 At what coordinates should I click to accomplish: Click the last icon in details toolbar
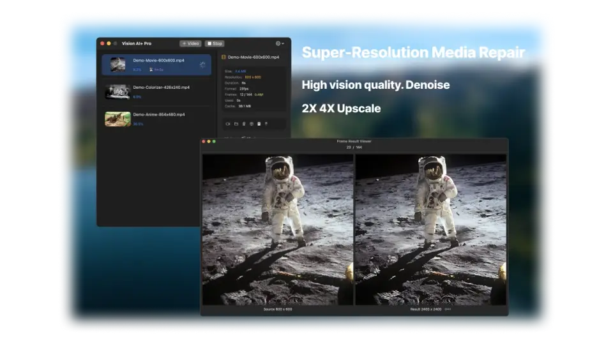point(266,124)
